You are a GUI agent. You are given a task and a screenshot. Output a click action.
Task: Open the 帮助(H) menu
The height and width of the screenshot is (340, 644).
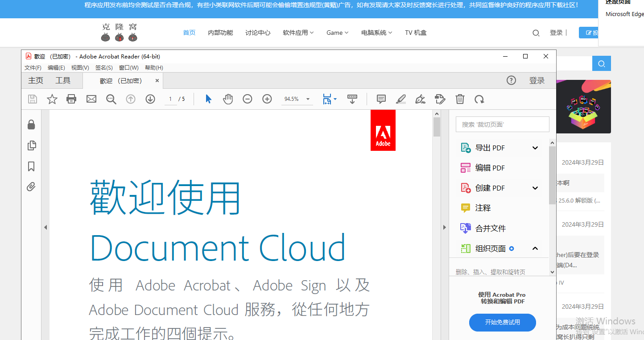[154, 68]
